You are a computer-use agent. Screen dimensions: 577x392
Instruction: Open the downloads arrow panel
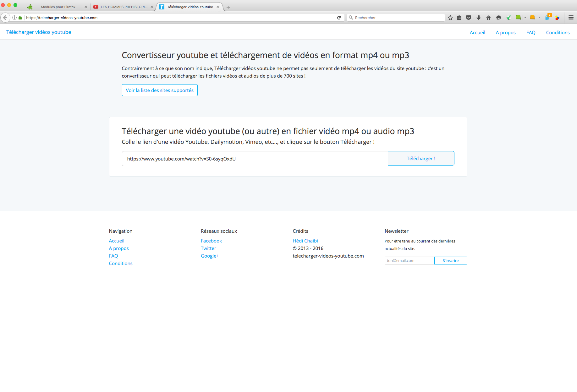479,18
